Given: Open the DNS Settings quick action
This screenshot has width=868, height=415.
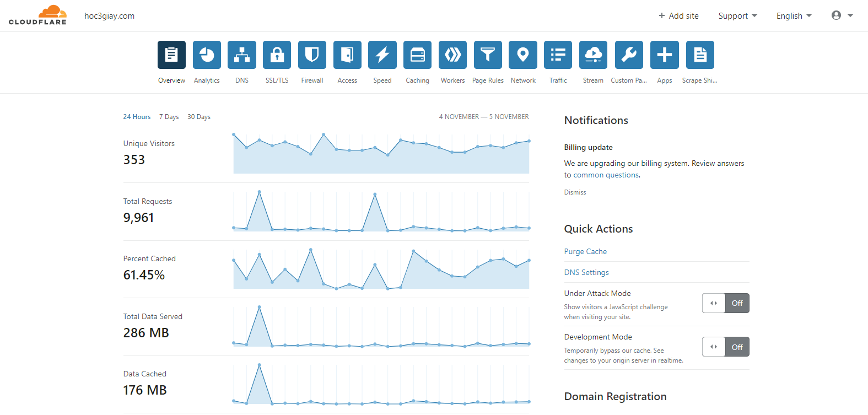Looking at the screenshot, I should (x=586, y=272).
